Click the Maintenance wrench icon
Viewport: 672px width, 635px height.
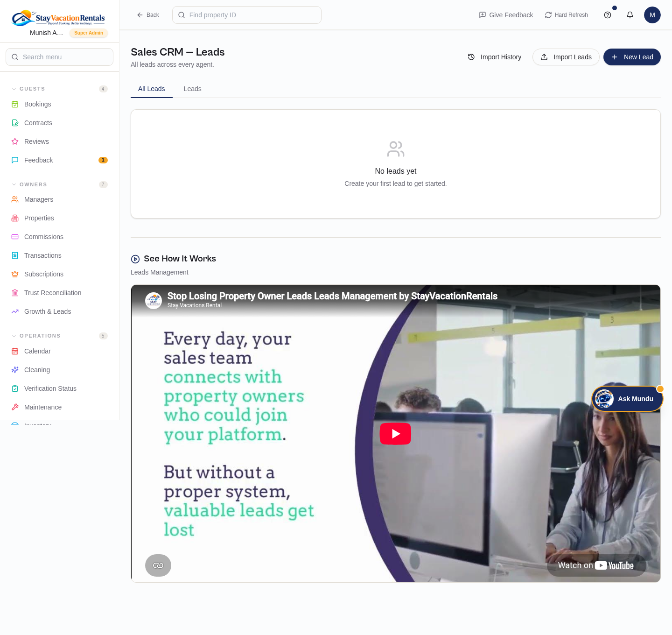[x=15, y=407]
